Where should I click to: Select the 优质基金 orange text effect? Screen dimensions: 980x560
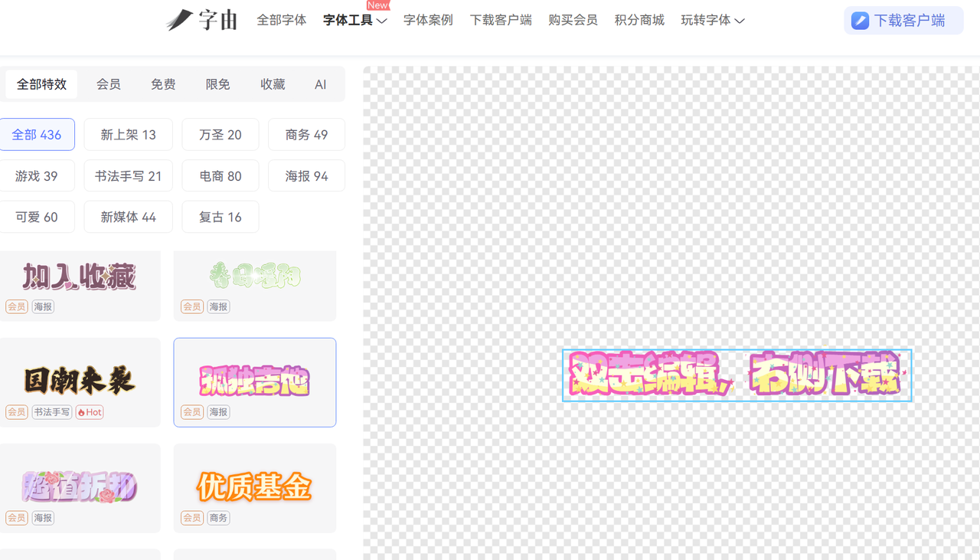click(x=254, y=486)
